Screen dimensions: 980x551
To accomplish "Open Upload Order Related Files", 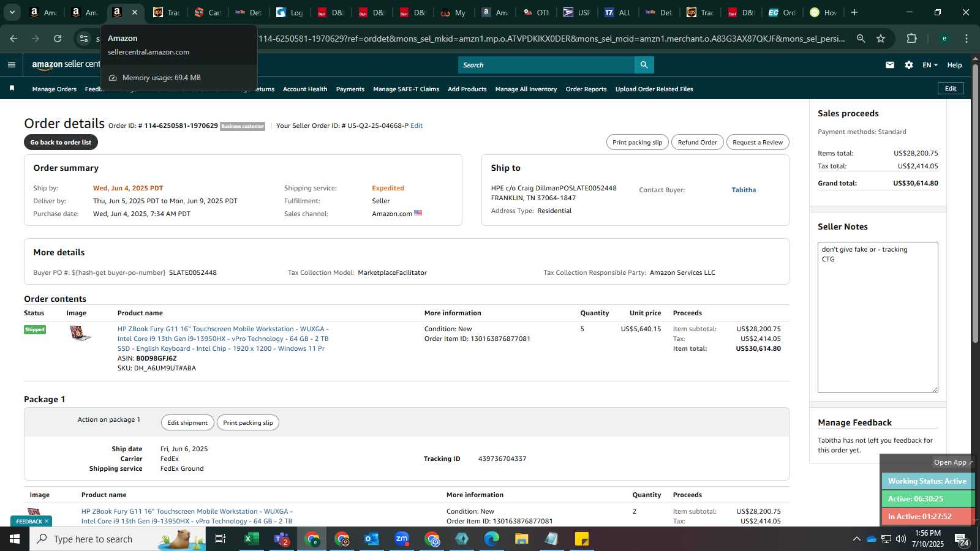I will pos(654,89).
